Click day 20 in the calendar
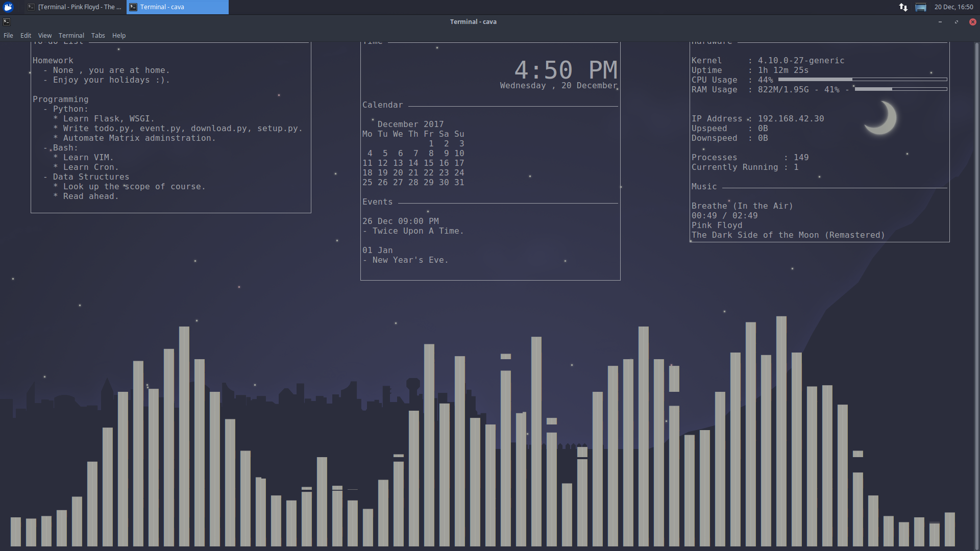The width and height of the screenshot is (980, 551). [398, 172]
